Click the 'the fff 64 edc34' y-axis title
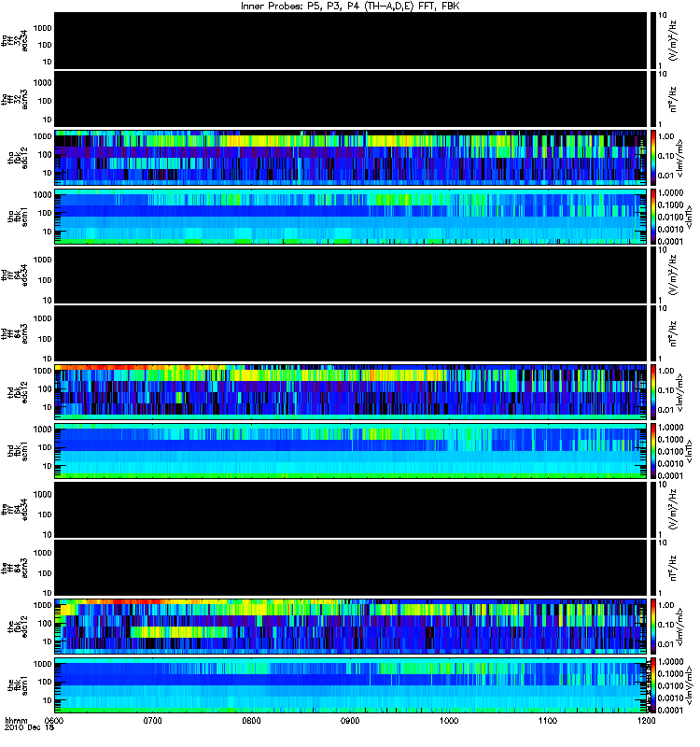 click(x=15, y=509)
